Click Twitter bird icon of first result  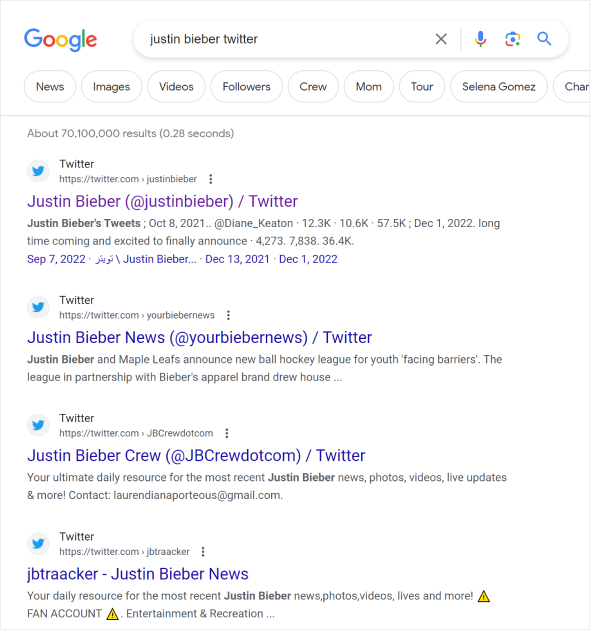tap(38, 171)
